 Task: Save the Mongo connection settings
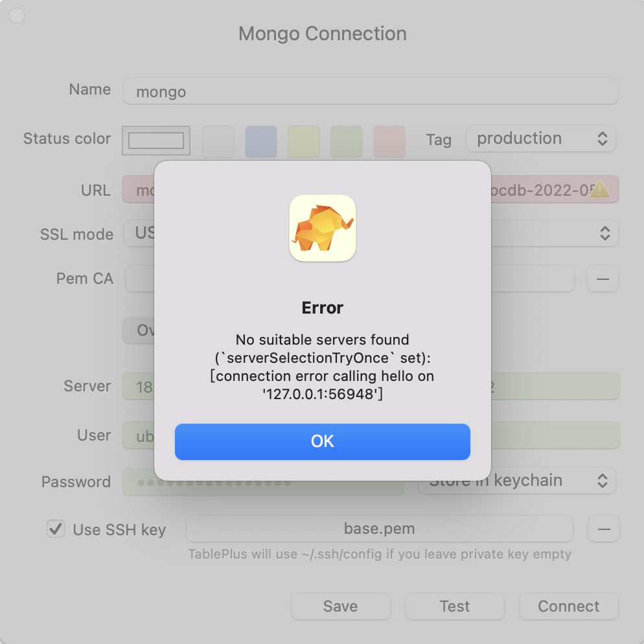[340, 606]
